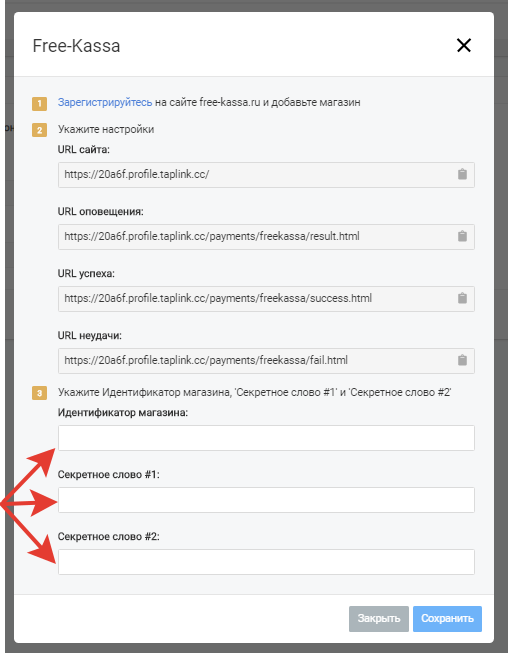The width and height of the screenshot is (508, 653).
Task: Open the Зарегистрируйтесь registration link
Action: pyautogui.click(x=105, y=102)
